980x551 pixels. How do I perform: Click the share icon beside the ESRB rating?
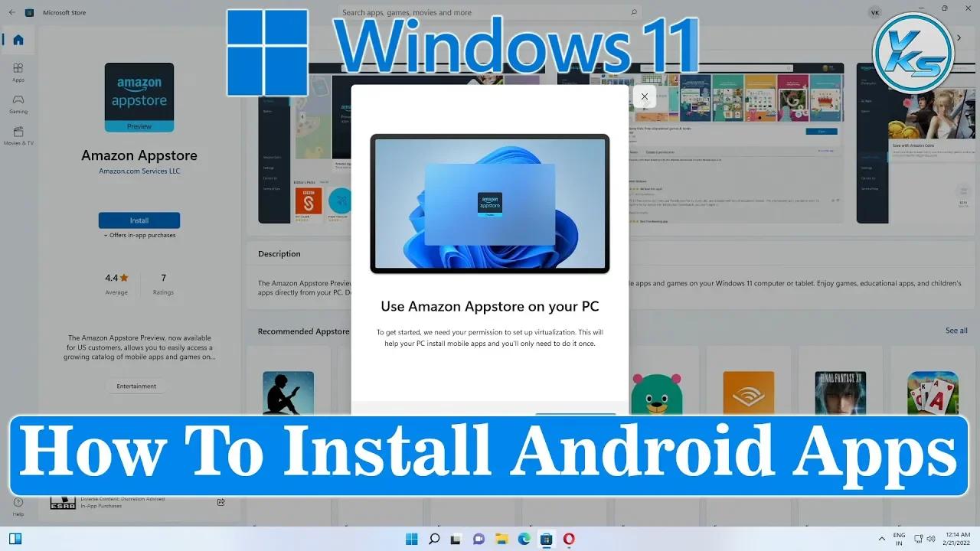tap(220, 502)
